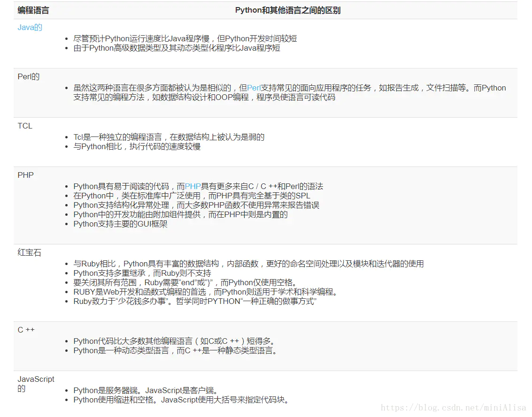Open the blue PHP link in the text
This screenshot has height=417, width=532.
[193, 186]
